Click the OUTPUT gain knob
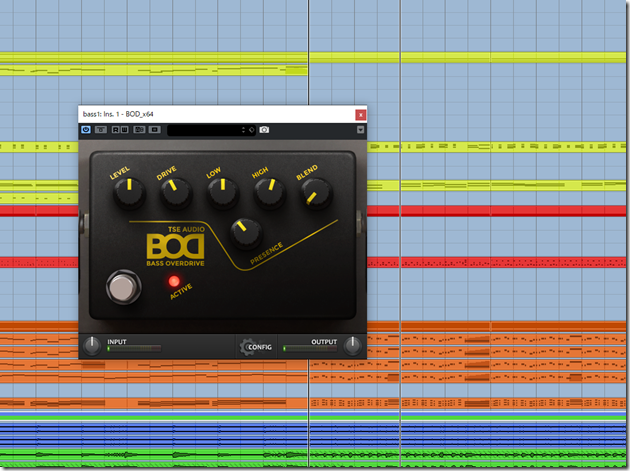This screenshot has width=630, height=471. click(353, 346)
